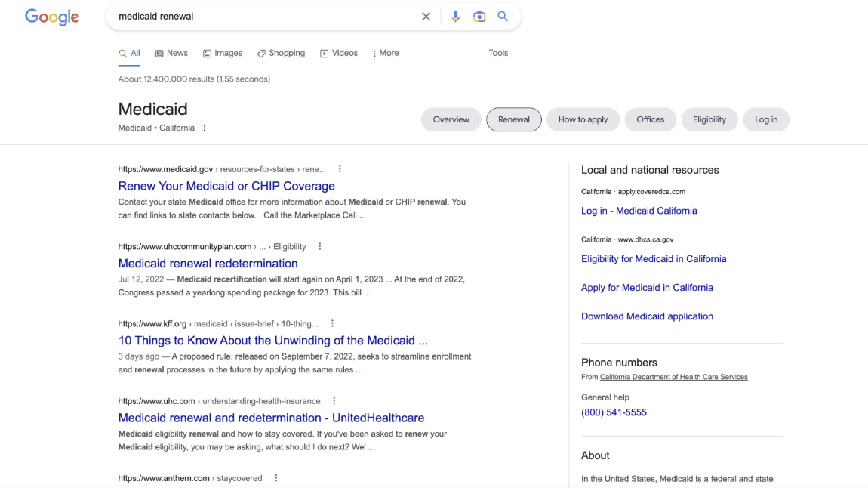Viewport: 868px width, 500px height.
Task: Open the Tools options
Action: pyautogui.click(x=498, y=54)
